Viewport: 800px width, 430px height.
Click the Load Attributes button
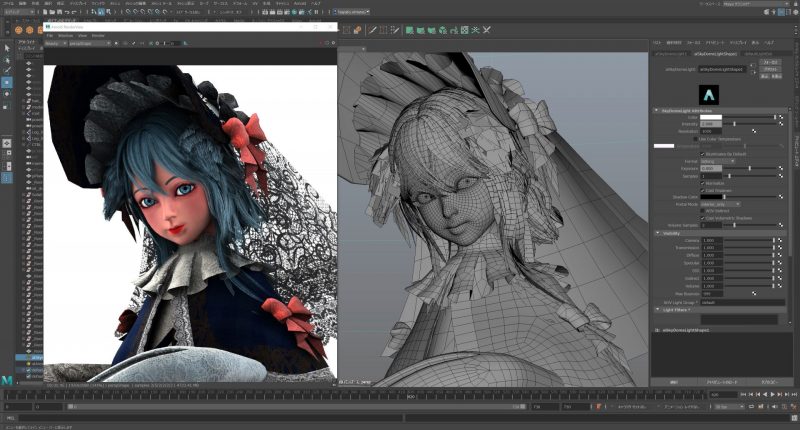pos(722,382)
